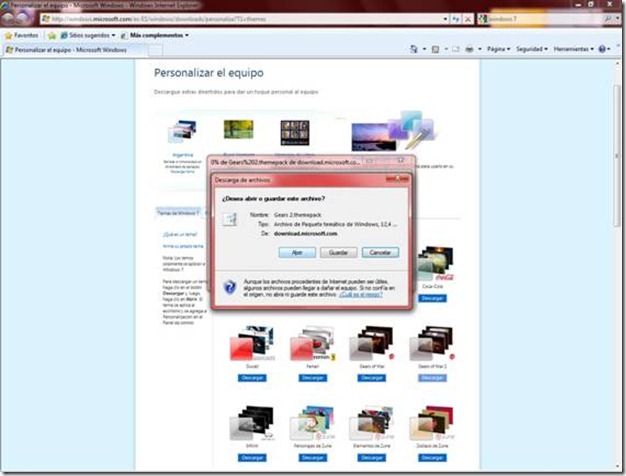Click the Argentina theme thumbnail
This screenshot has width=626, height=476.
pyautogui.click(x=182, y=132)
